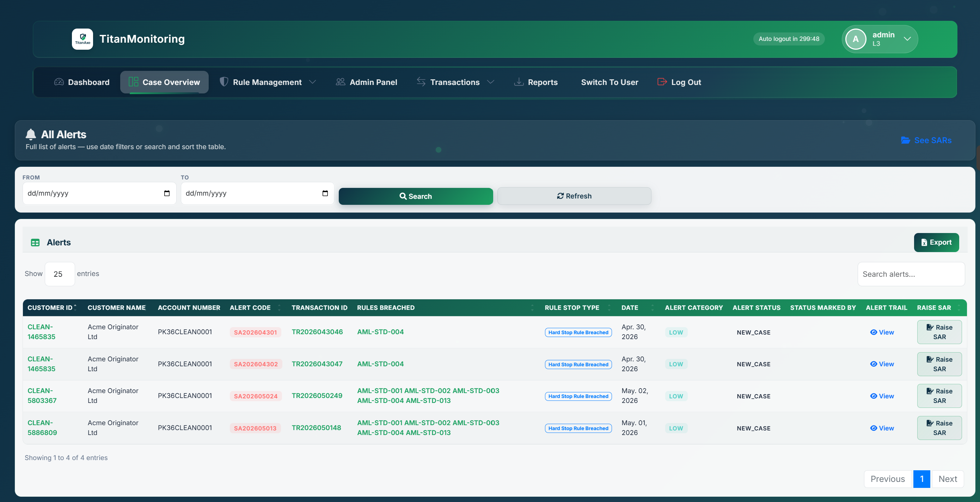Raise SAR for alert SA202605013

[939, 428]
